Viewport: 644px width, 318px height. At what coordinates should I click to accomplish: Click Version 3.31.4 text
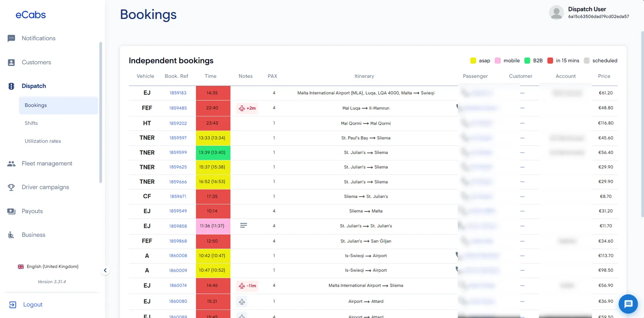click(x=52, y=282)
